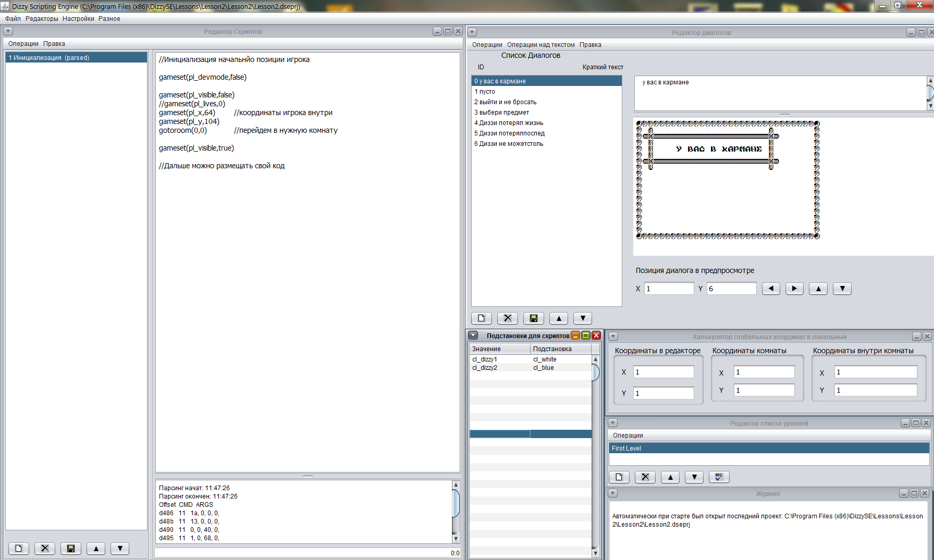Select dialog '1 пусто'
Image resolution: width=934 pixels, height=560 pixels.
click(x=547, y=92)
